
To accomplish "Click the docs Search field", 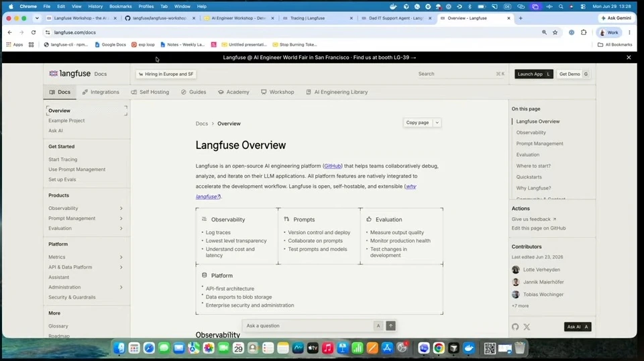I will (461, 74).
